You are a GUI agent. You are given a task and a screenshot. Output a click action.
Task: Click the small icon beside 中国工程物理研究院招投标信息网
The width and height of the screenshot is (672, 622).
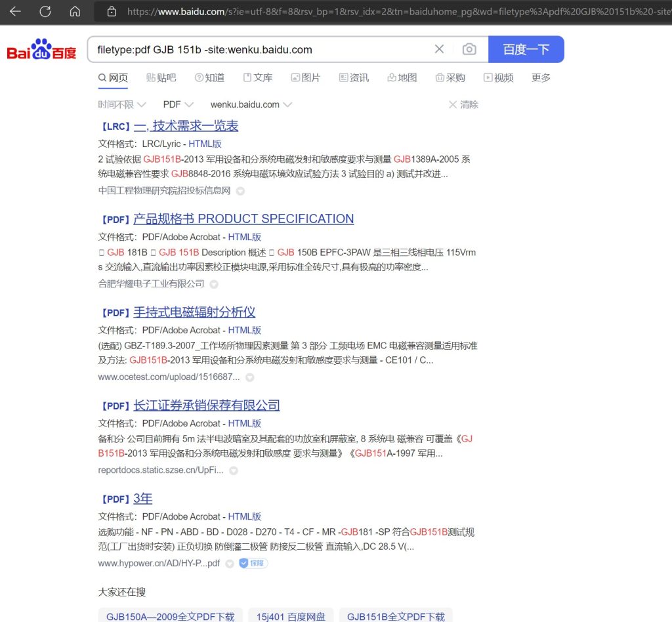(240, 191)
